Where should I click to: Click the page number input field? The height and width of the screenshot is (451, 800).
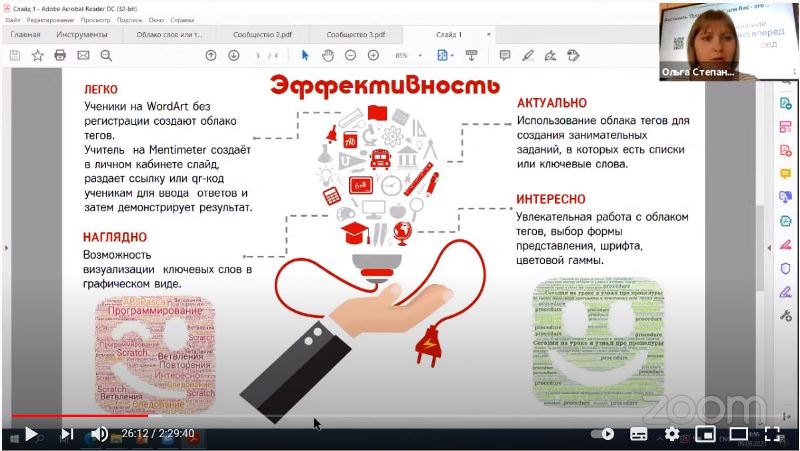(258, 55)
